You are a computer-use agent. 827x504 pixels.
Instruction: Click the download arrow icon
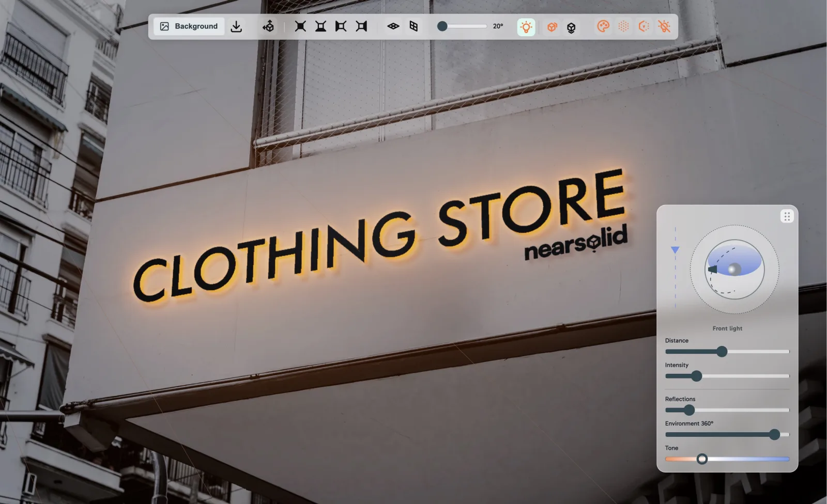[236, 26]
